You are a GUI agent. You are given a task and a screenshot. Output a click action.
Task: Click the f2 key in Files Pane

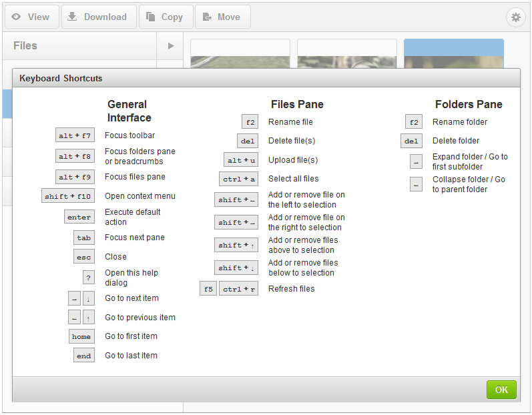[x=250, y=121]
